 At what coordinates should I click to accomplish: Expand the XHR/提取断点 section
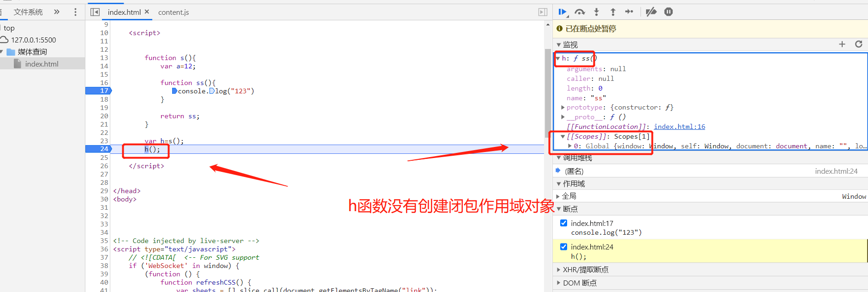point(559,269)
